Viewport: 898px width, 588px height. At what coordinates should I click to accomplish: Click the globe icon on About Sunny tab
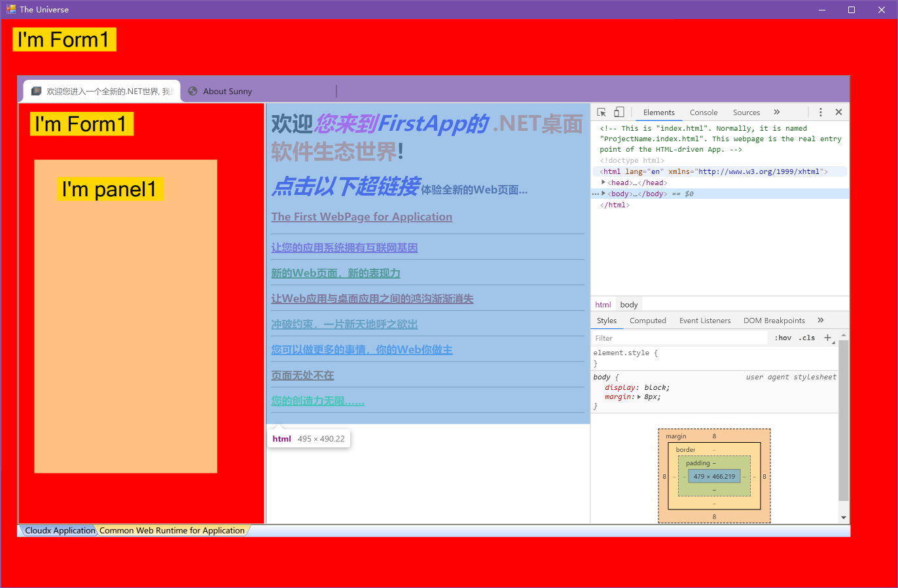click(x=192, y=92)
